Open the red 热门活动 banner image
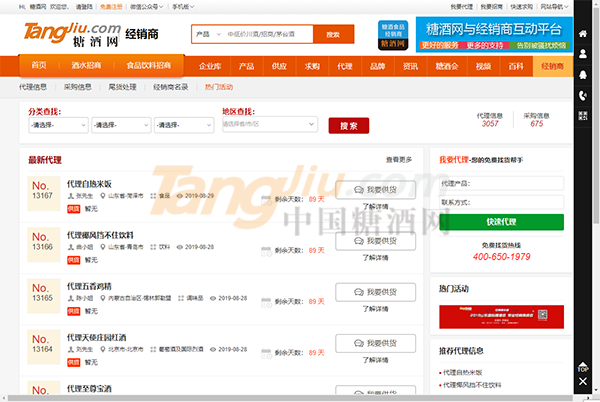This screenshot has height=402, width=600. pyautogui.click(x=501, y=317)
